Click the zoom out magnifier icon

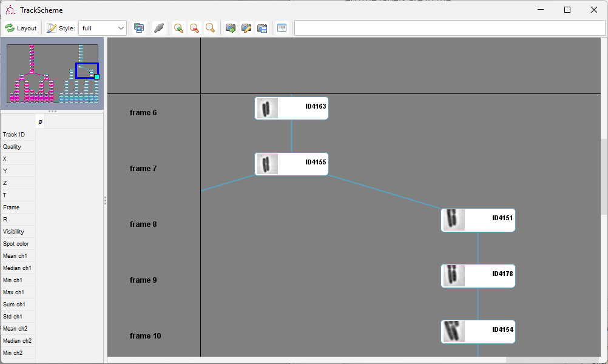pyautogui.click(x=194, y=29)
